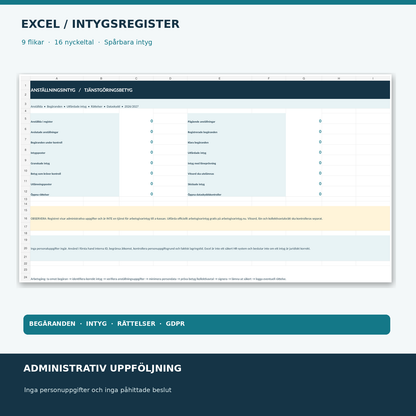
Task: Select column A header in spreadsheet
Action: 57,78
